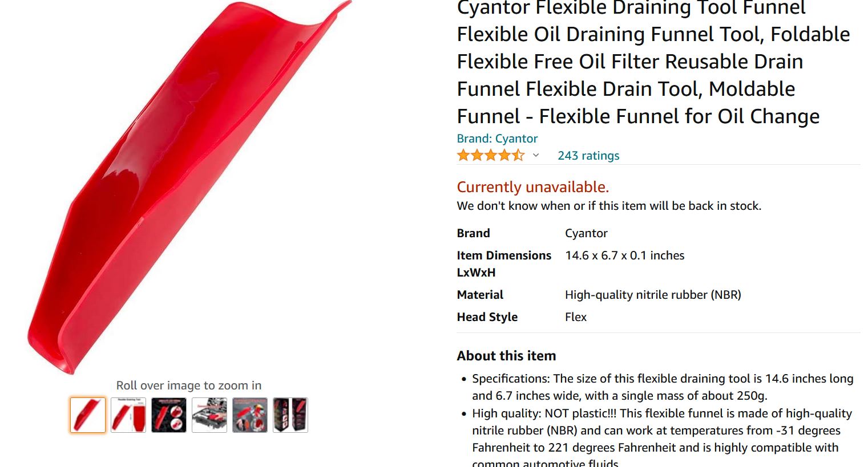Viewport: 868px width, 467px height.
Task: Open the fifth thumbnail with gray background
Action: (250, 415)
